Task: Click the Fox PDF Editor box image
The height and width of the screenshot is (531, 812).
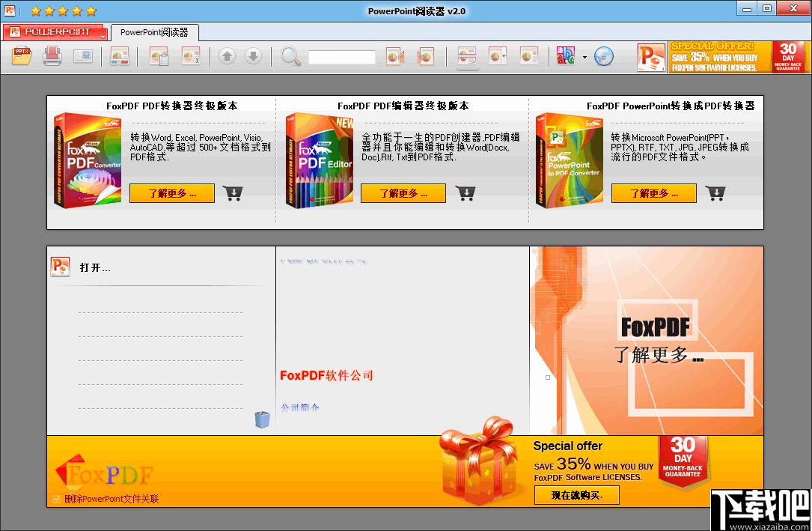Action: [319, 160]
